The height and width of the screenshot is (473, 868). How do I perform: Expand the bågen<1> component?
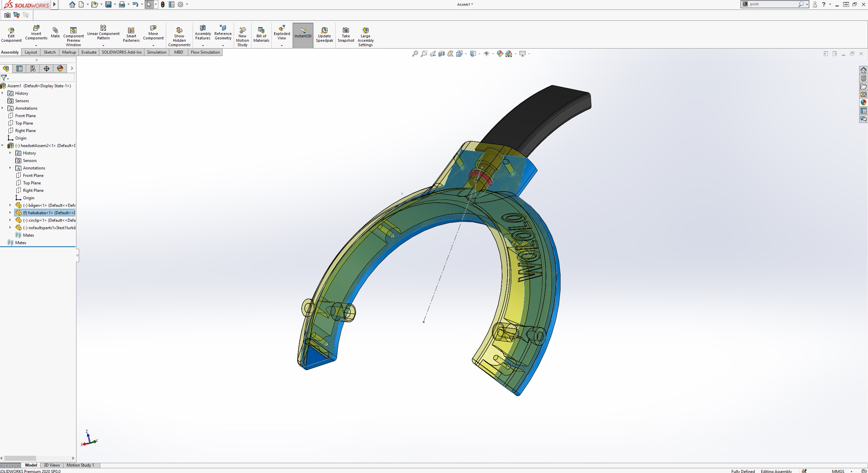[10, 205]
